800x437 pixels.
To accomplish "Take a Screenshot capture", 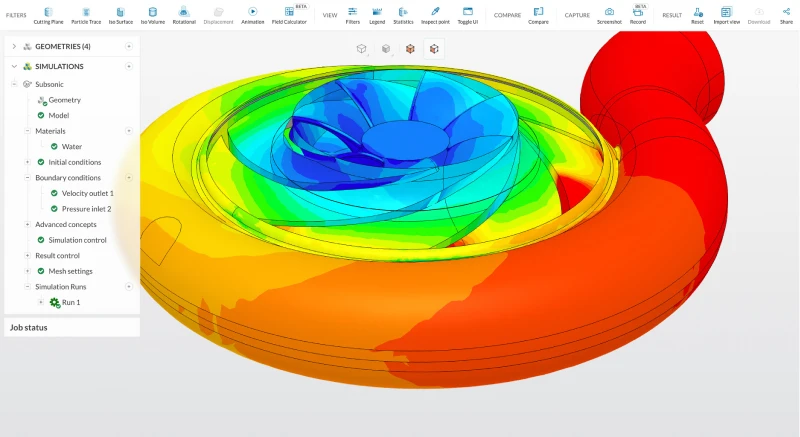I will (609, 16).
